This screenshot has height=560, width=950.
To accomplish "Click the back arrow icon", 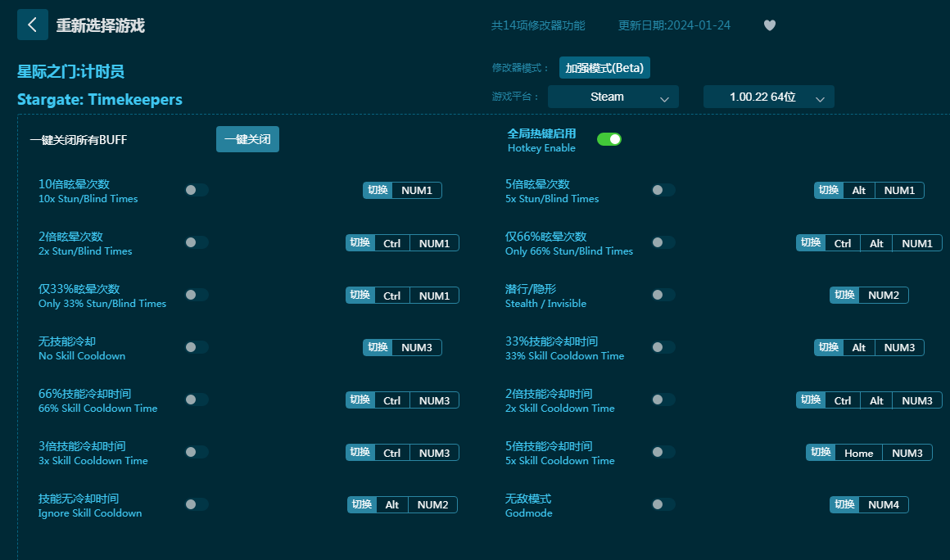I will click(33, 25).
